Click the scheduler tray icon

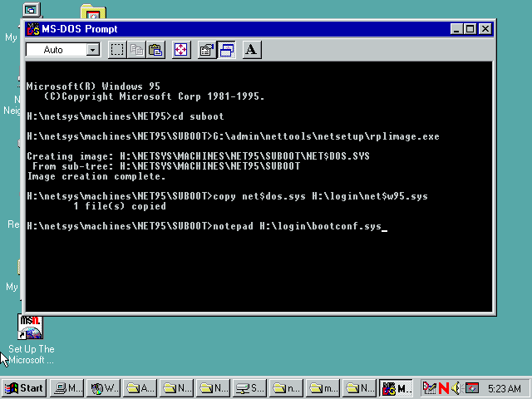tap(429, 388)
